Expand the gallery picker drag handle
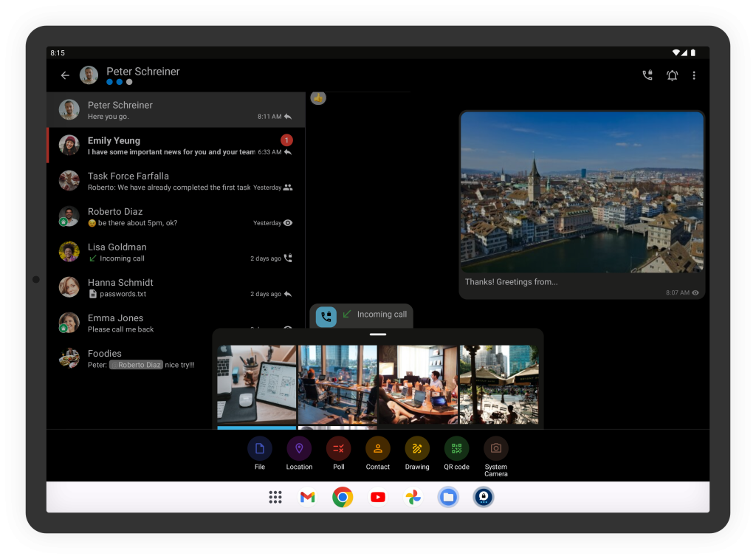Viewport: 756px width, 559px height. pos(378,335)
